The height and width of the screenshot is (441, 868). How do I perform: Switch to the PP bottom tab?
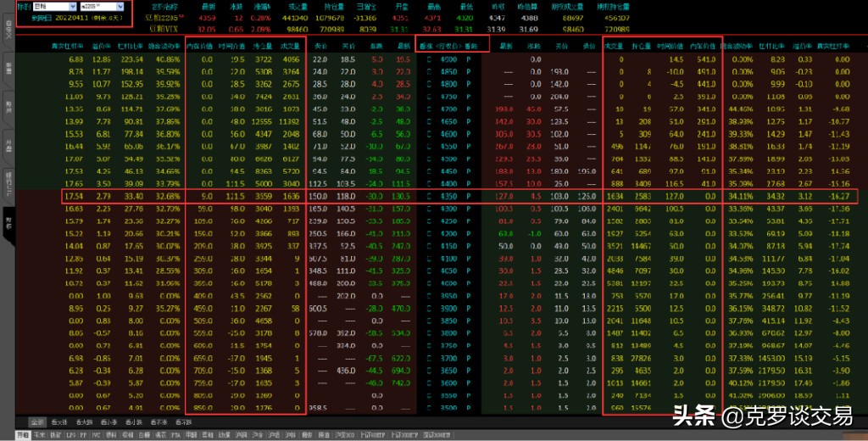tap(83, 435)
